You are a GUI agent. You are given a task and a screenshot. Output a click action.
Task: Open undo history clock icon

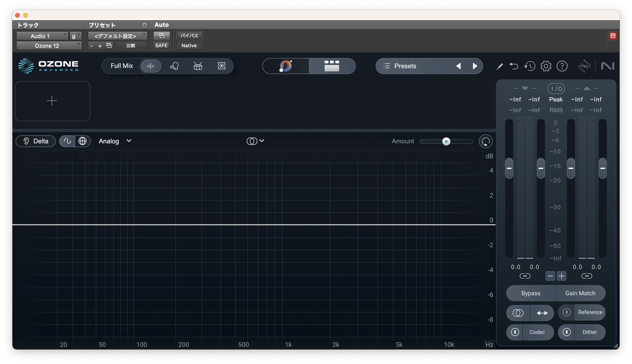(x=530, y=66)
